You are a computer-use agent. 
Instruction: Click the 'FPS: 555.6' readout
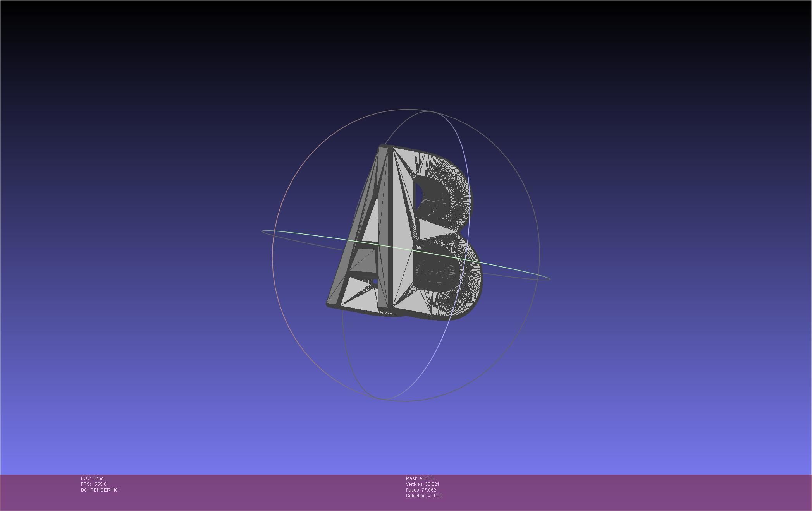(x=94, y=484)
